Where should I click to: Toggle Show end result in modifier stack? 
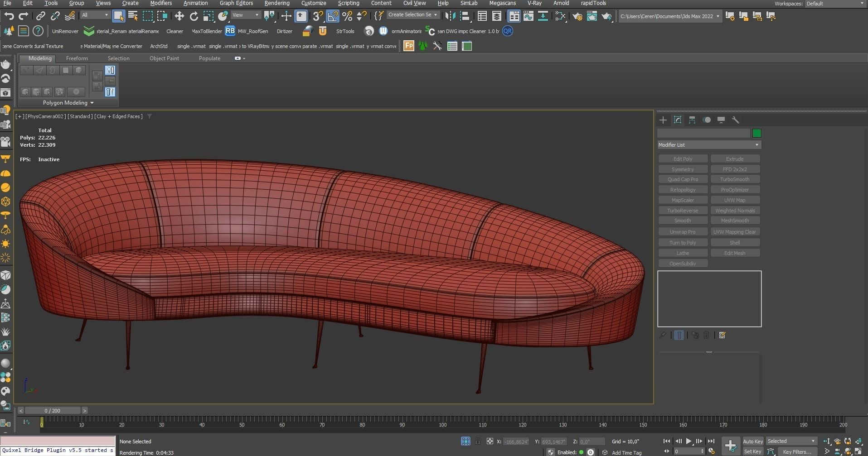679,335
